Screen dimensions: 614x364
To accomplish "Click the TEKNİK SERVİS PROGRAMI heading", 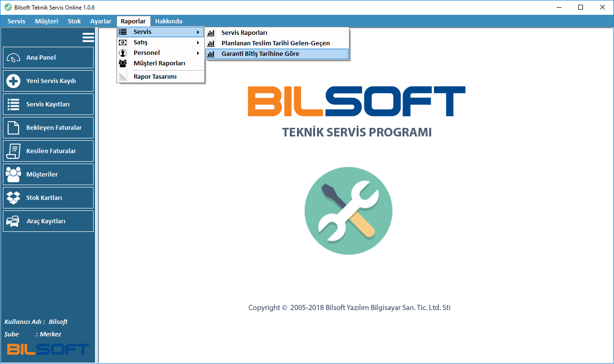I will coord(357,132).
